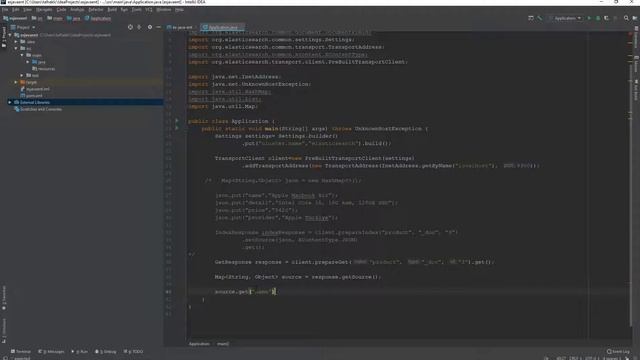Open the Debug tool window at bottom
Screen dimensions: 640x360
(x=106, y=351)
